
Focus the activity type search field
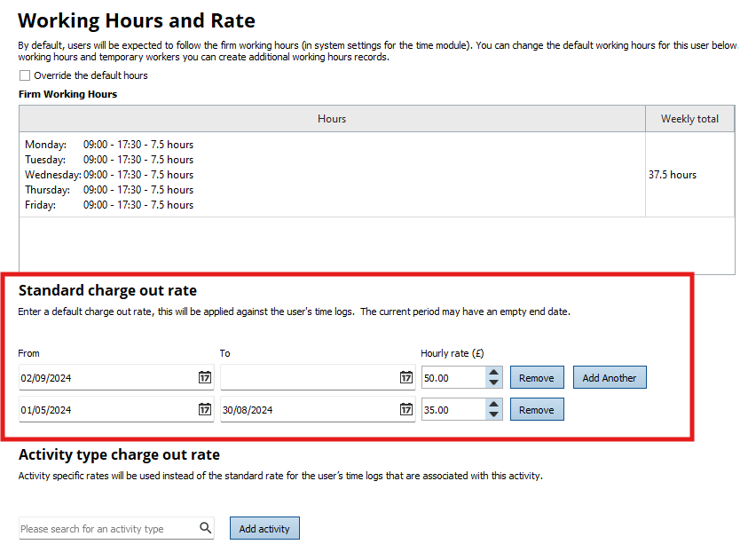click(x=106, y=529)
